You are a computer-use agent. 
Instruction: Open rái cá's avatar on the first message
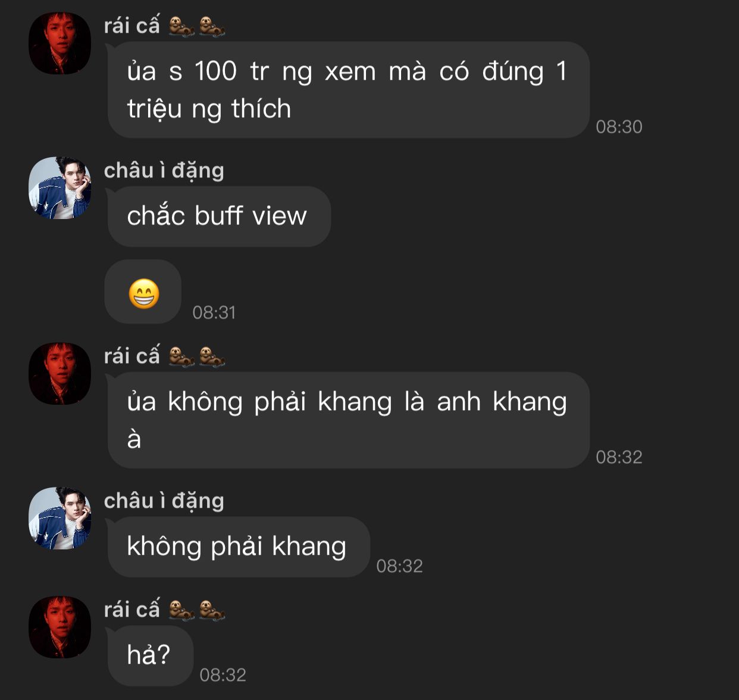(60, 43)
